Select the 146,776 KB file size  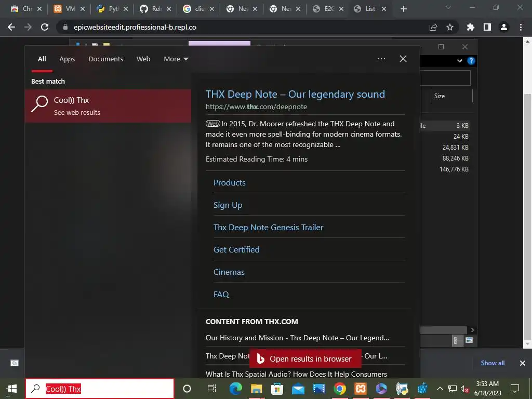point(454,169)
